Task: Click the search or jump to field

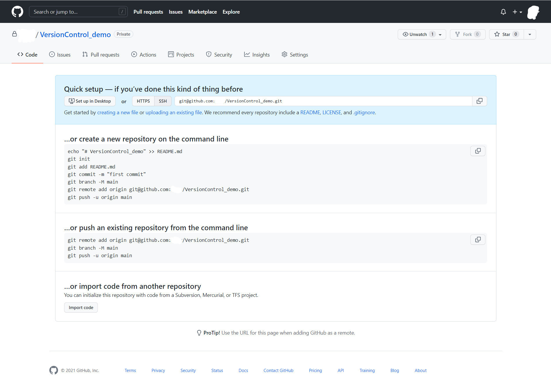Action: coord(78,12)
